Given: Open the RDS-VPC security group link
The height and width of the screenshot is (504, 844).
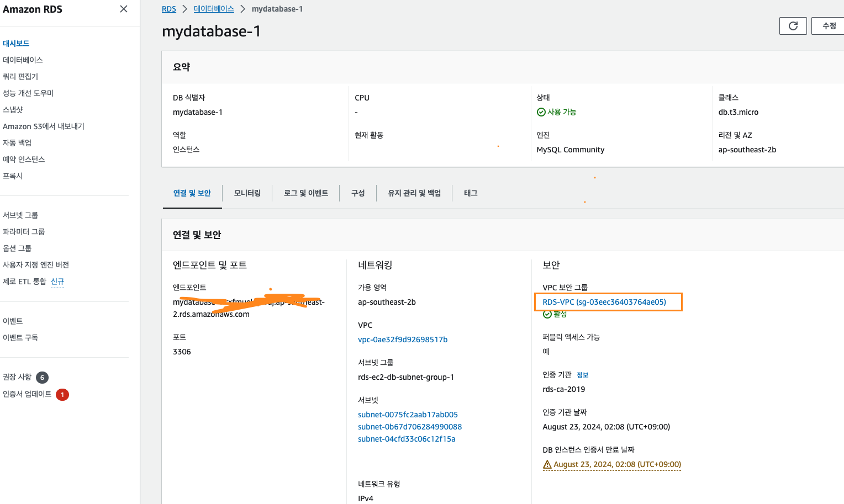Looking at the screenshot, I should pos(604,302).
